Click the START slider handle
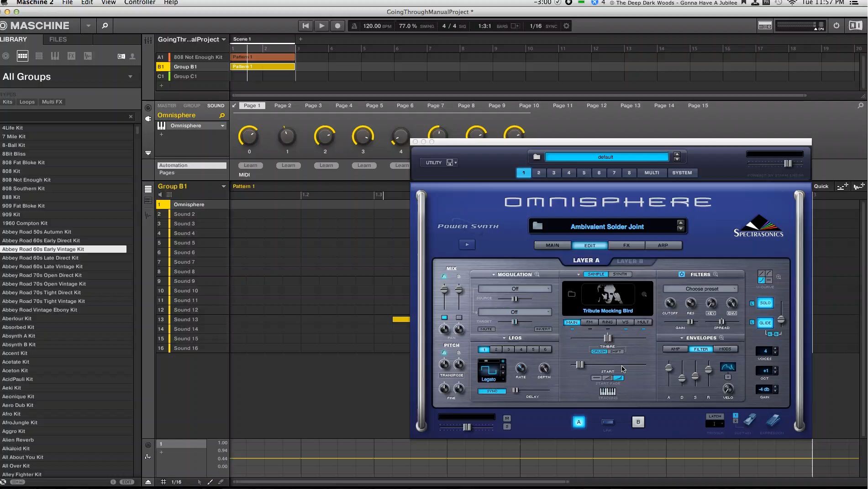The height and width of the screenshot is (489, 868). 580,364
